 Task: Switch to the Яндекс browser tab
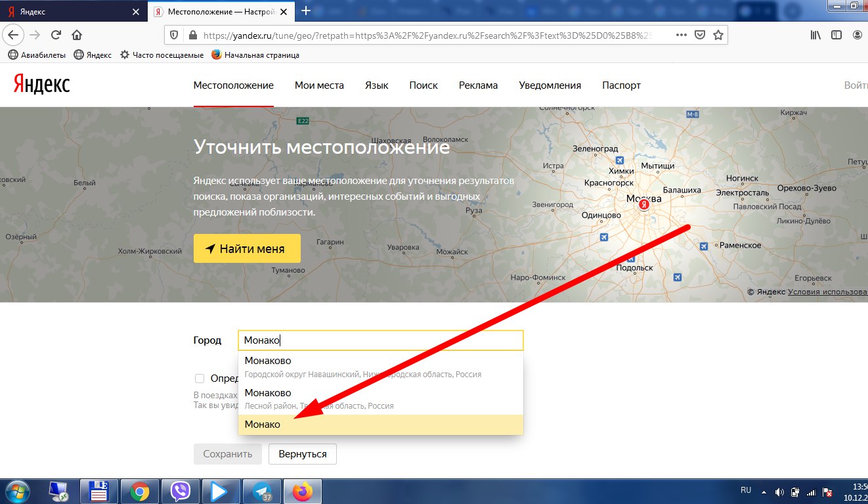[x=72, y=12]
